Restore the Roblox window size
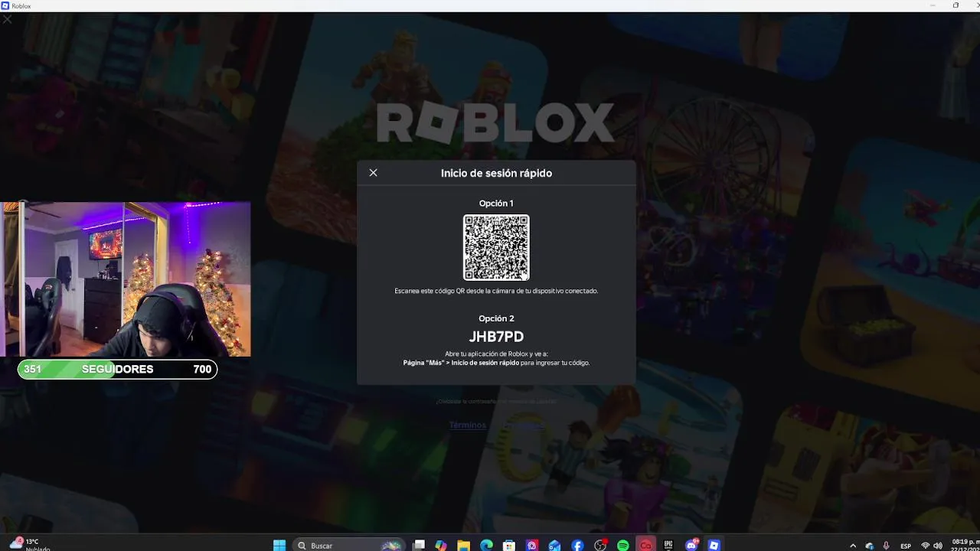This screenshot has height=551, width=980. click(955, 5)
